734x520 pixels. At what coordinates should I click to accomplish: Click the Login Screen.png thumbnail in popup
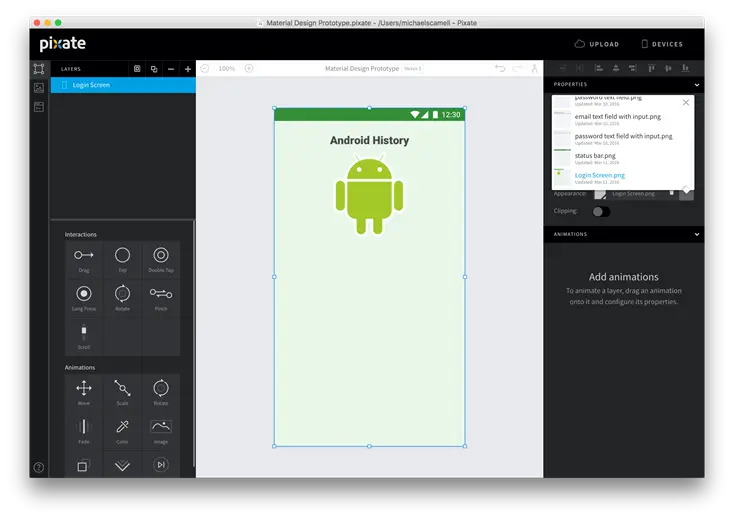[562, 177]
